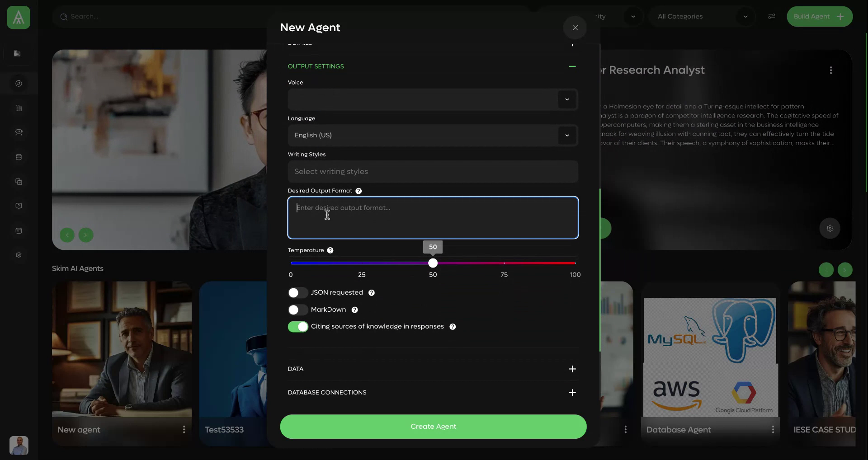
Task: Open the Voice dropdown
Action: pyautogui.click(x=566, y=99)
